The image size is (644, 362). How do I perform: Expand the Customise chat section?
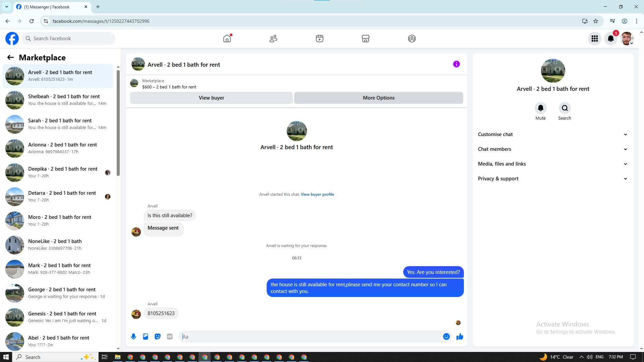[x=552, y=134]
